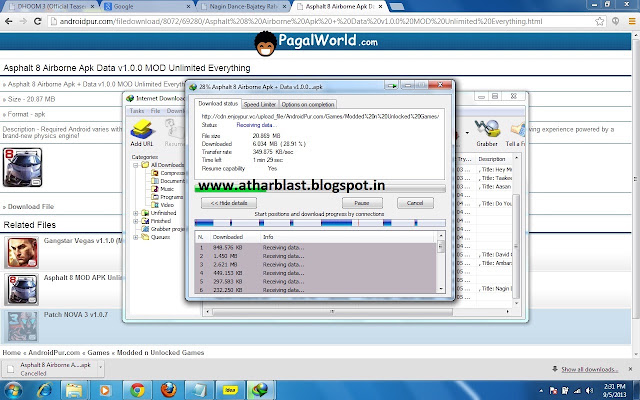Expand Finished tree node
The height and width of the screenshot is (400, 640).
coord(136,221)
